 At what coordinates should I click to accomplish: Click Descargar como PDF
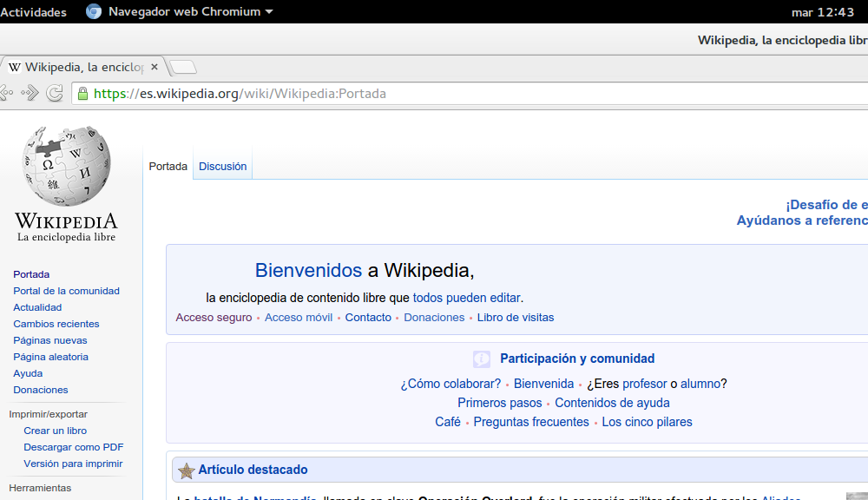[73, 447]
